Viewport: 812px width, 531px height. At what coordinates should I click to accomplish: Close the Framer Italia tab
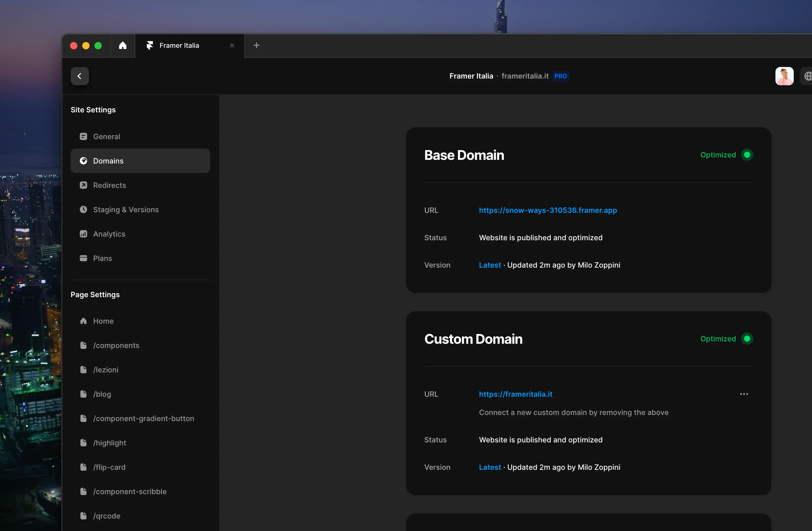pos(232,45)
